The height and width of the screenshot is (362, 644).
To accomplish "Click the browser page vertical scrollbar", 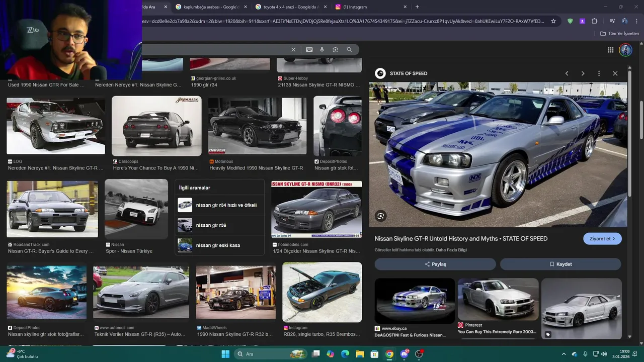I will pos(641,121).
